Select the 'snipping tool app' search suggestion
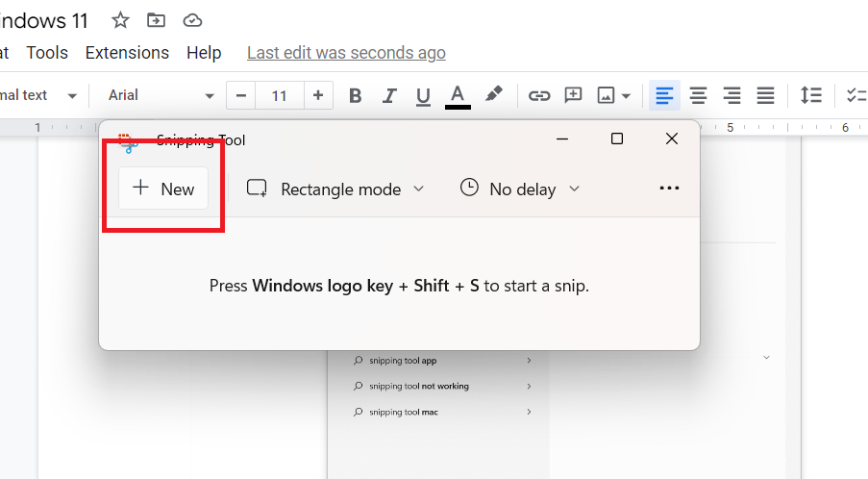The height and width of the screenshot is (479, 868). (x=403, y=361)
